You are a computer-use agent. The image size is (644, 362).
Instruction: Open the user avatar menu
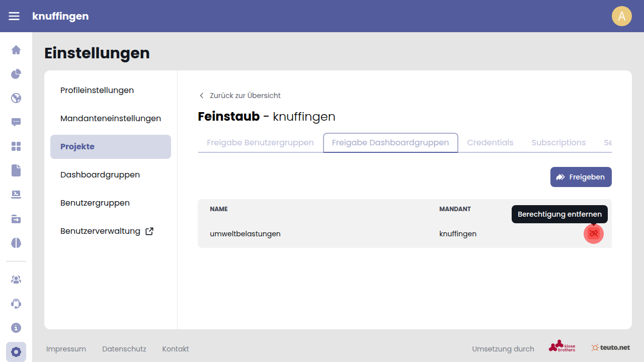click(x=621, y=16)
